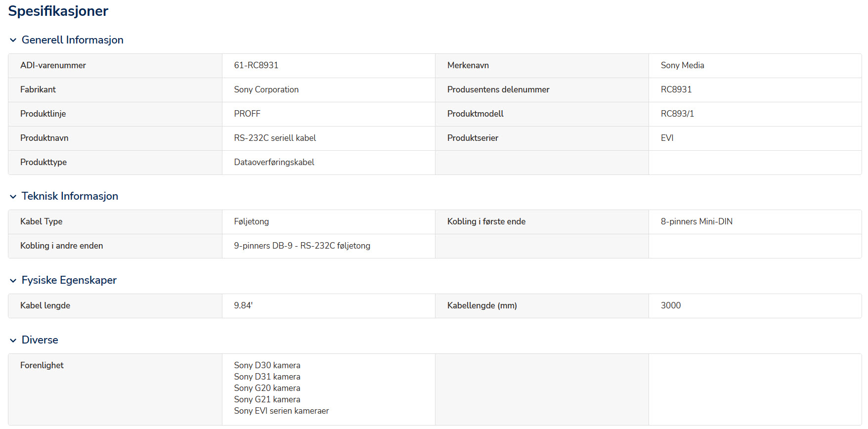Click the Forenlighet label
This screenshot has width=868, height=429.
pyautogui.click(x=42, y=365)
